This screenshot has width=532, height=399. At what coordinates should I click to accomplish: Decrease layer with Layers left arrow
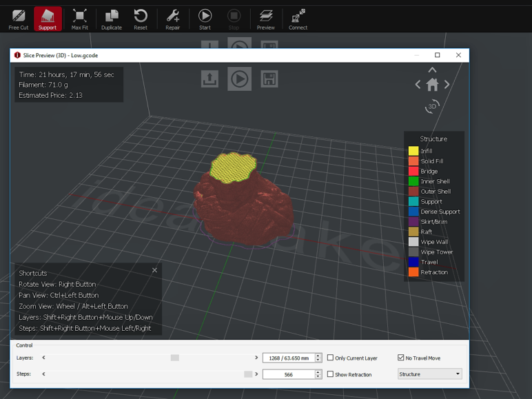pos(43,358)
